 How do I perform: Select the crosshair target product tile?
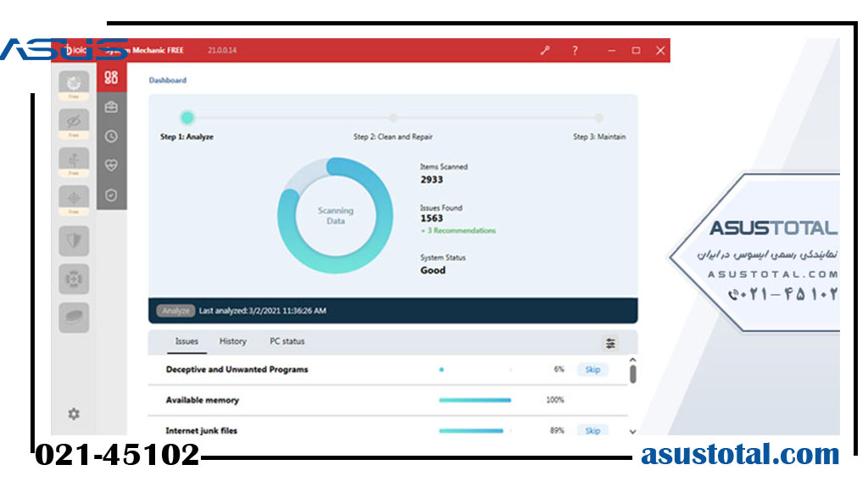(74, 200)
